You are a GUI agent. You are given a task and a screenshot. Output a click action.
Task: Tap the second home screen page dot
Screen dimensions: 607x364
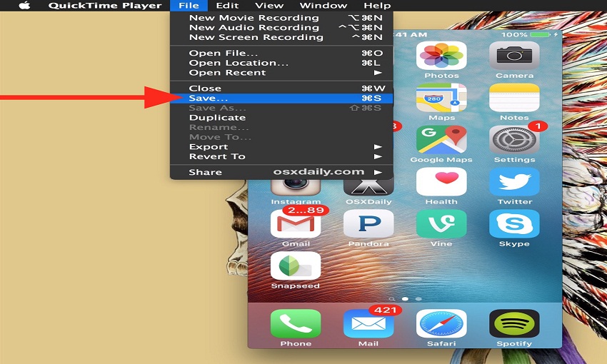click(418, 299)
